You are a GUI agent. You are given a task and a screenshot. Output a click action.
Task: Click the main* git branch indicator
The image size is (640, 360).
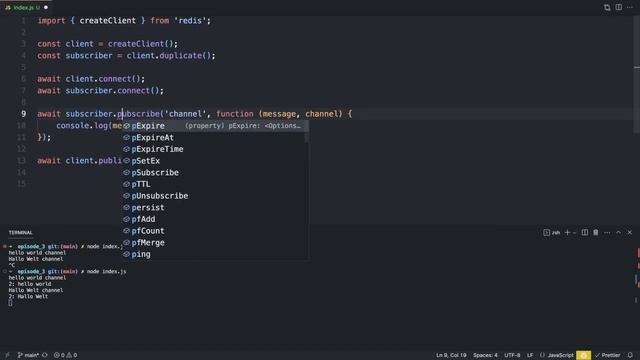pyautogui.click(x=28, y=355)
